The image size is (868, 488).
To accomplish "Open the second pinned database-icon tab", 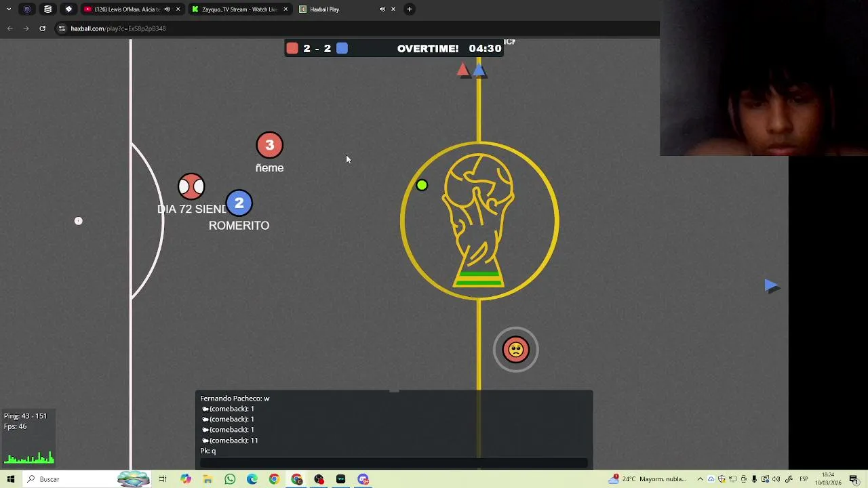I will tap(47, 9).
